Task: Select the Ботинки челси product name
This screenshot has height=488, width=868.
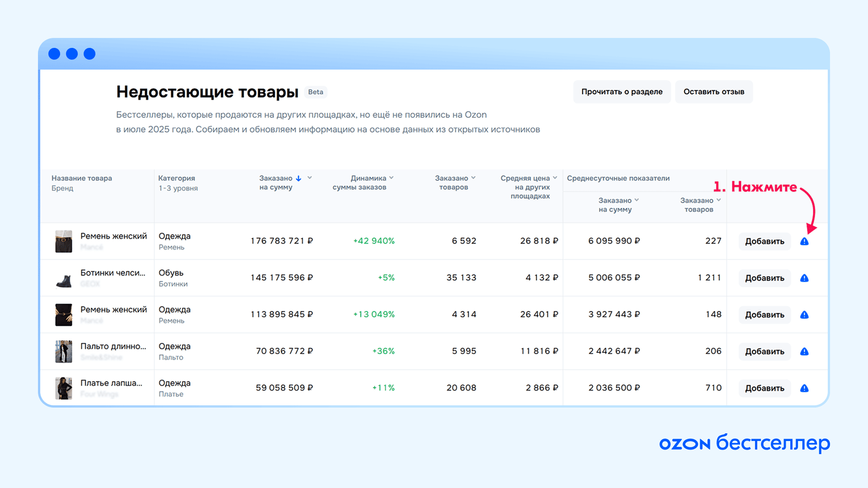Action: click(113, 272)
